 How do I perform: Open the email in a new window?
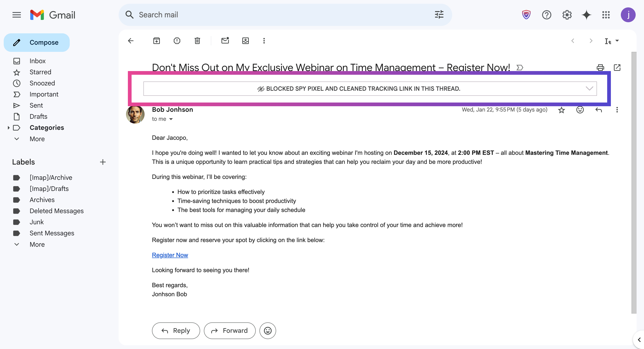617,67
